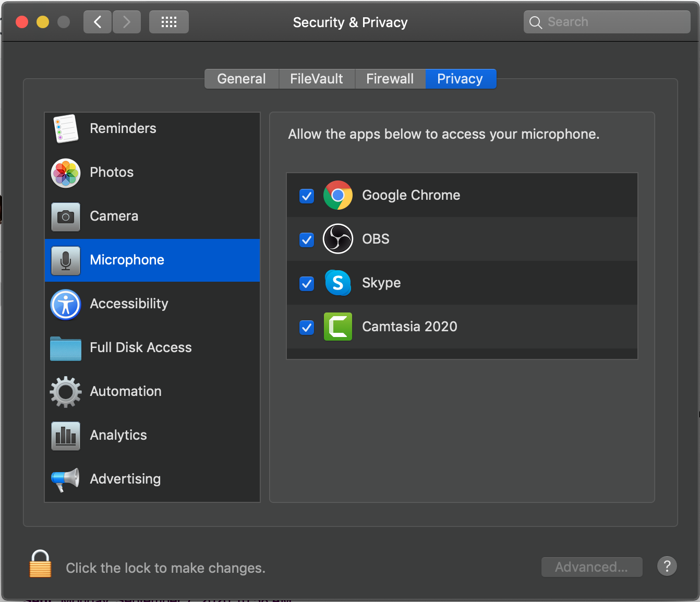Select Reminders label in privacy list

(x=123, y=128)
